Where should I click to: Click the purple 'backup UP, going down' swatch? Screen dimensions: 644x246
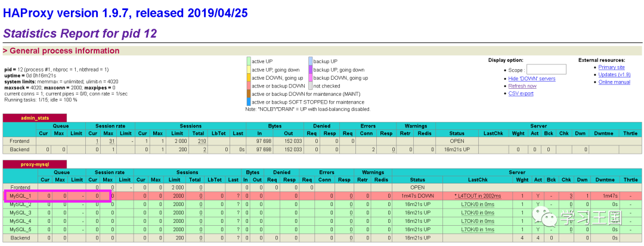click(x=310, y=70)
